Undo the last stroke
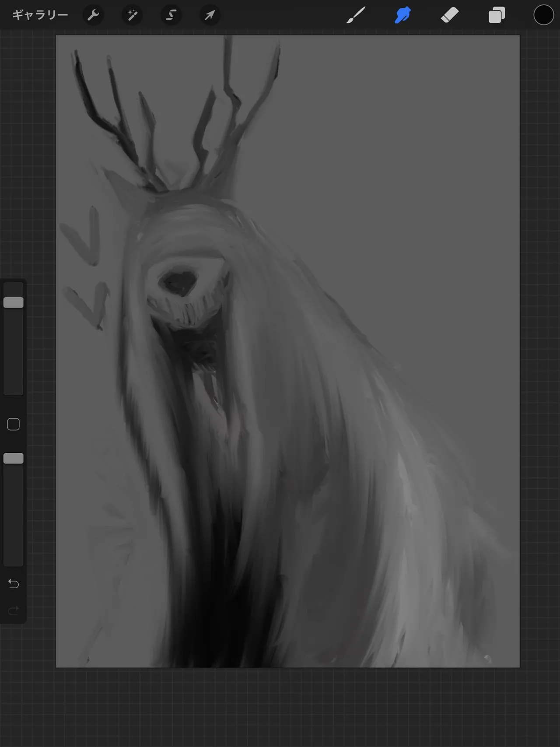The height and width of the screenshot is (747, 560). coord(14,583)
